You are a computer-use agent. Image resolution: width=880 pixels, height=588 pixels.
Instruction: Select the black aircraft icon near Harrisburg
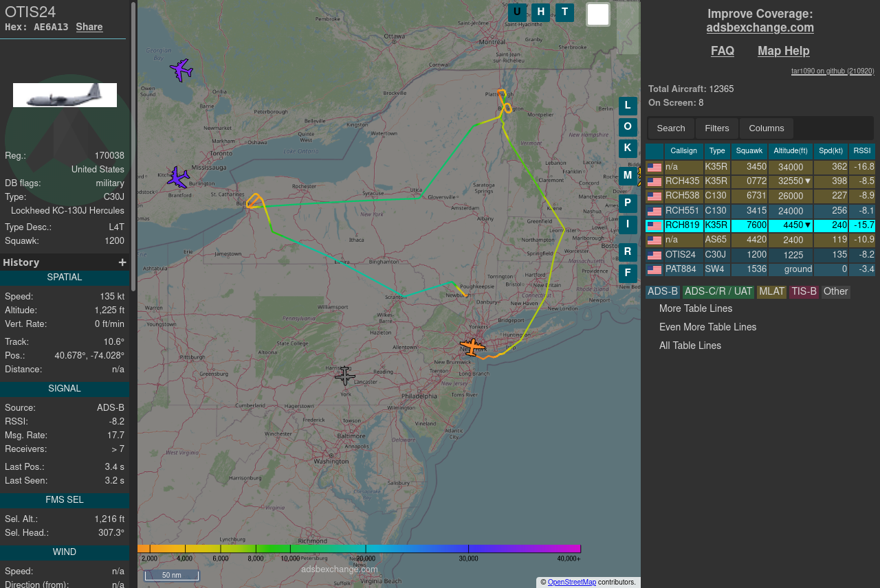coord(345,376)
